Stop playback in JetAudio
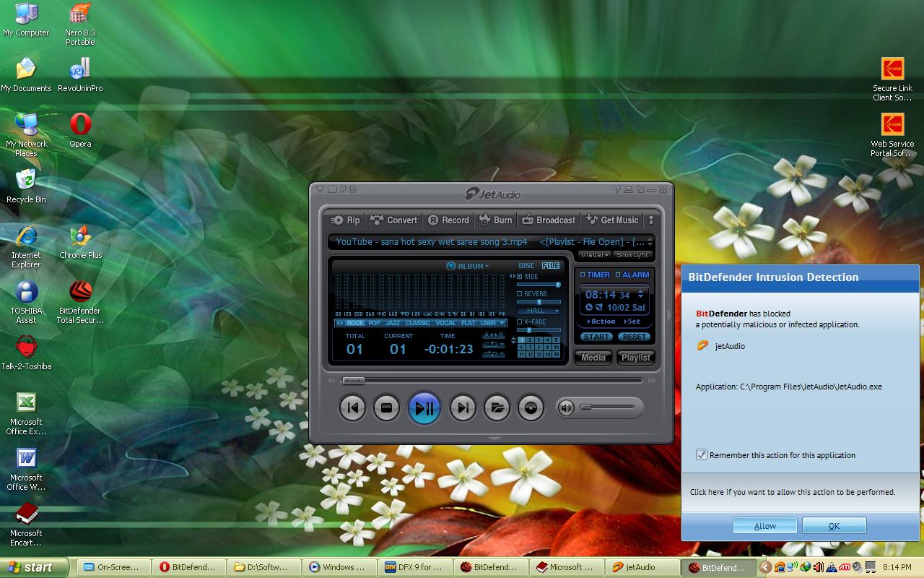This screenshot has height=578, width=924. (x=386, y=408)
